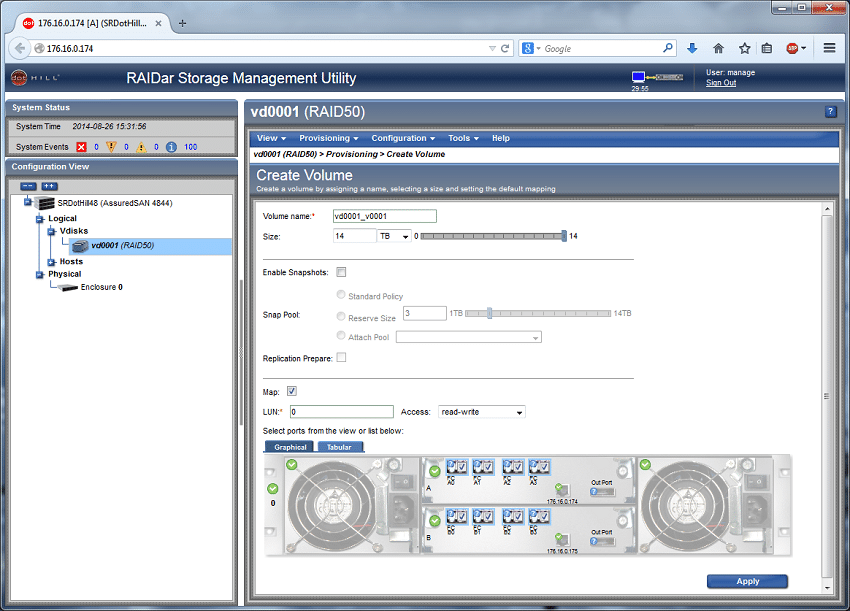Image resolution: width=850 pixels, height=611 pixels.
Task: Click informational events count 100
Action: pos(190,147)
